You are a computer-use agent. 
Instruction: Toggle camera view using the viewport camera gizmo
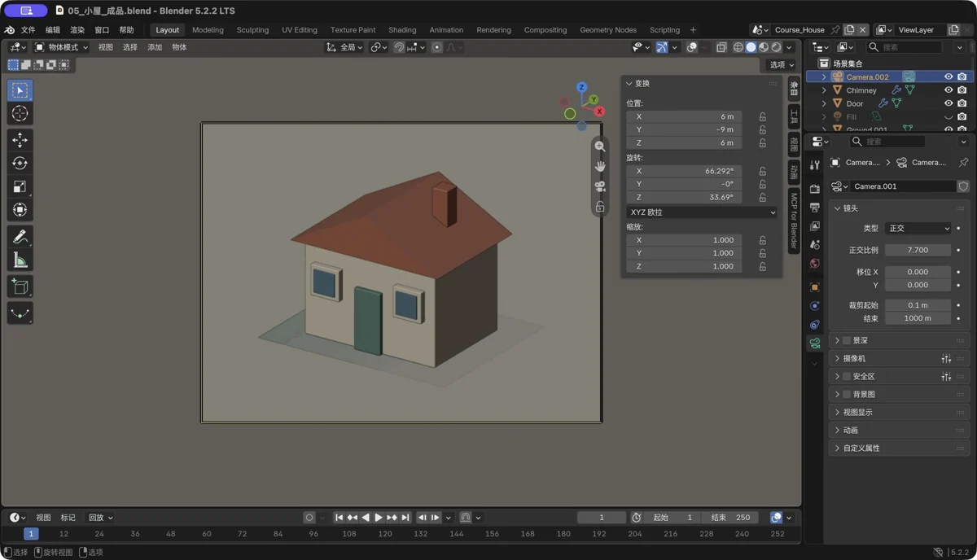pyautogui.click(x=600, y=186)
